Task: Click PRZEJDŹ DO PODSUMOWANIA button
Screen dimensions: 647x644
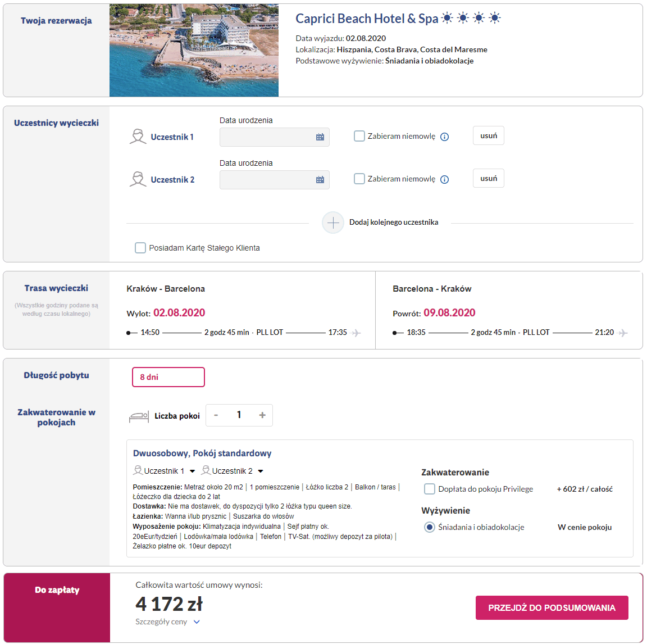Action: pos(552,607)
